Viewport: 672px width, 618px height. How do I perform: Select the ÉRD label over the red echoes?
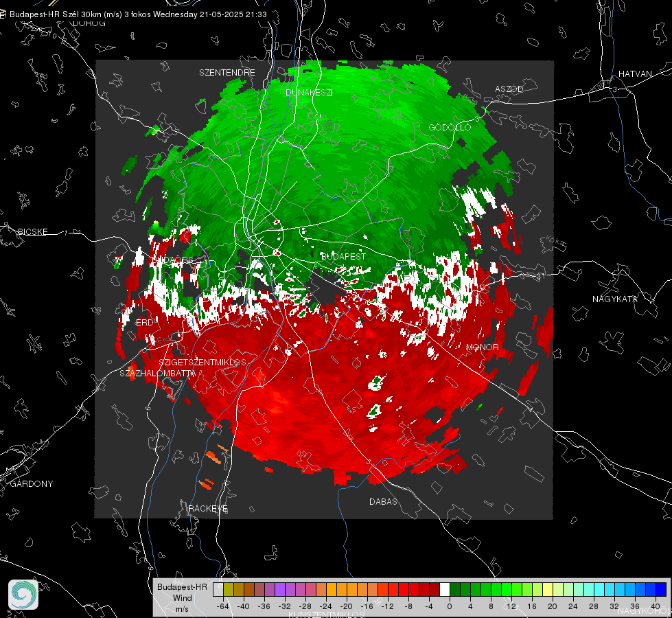(144, 323)
